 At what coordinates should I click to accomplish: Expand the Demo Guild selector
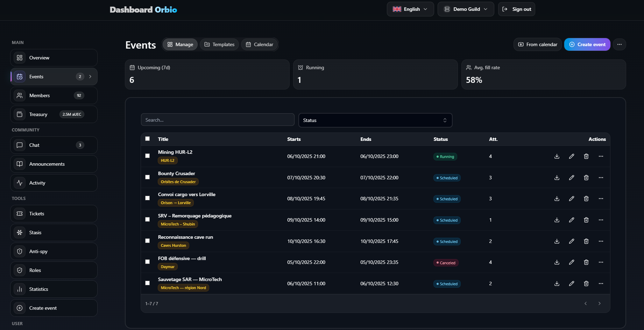coord(466,9)
